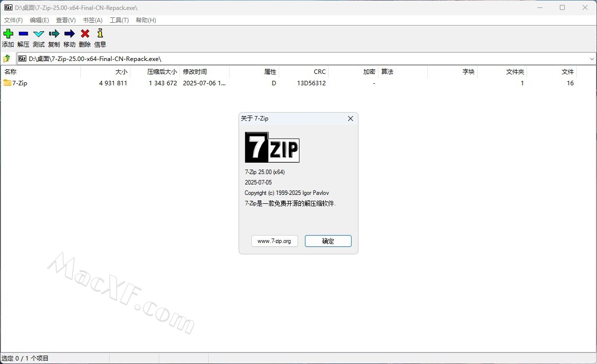
Task: Click the Copyright Igor Pavlov text
Action: tap(287, 193)
